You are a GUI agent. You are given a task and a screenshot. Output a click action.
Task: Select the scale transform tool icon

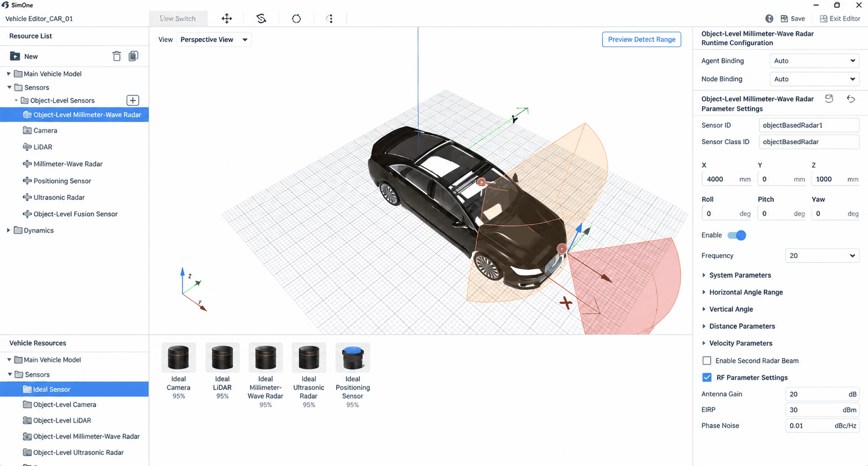261,19
